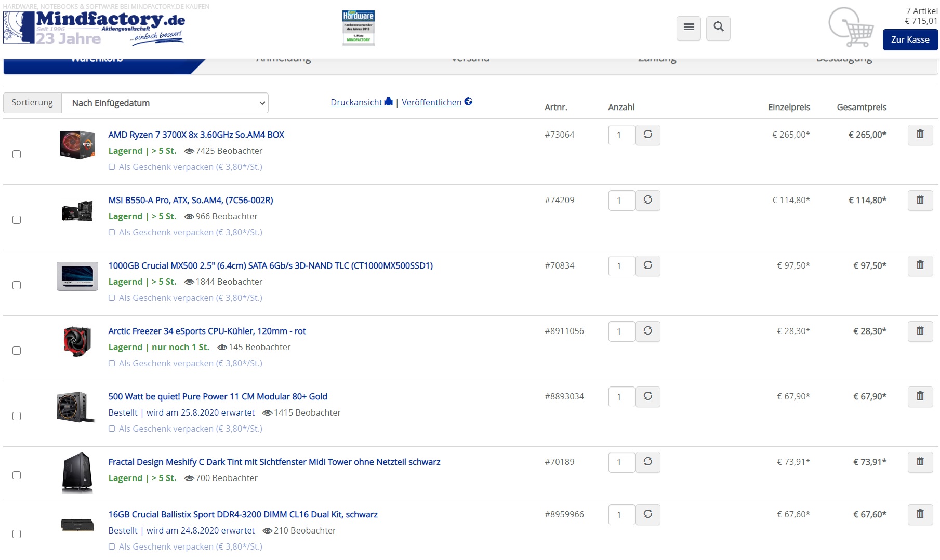
Task: Click the be quiet! power supply thumbnail
Action: [x=76, y=407]
